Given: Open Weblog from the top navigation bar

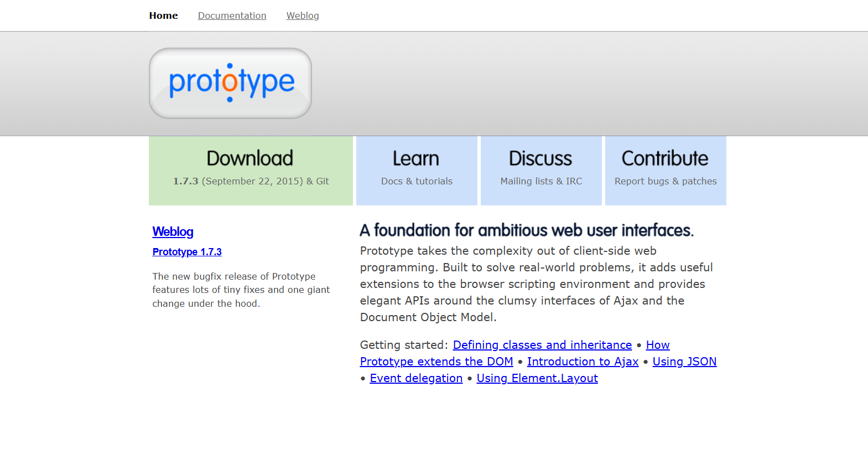Looking at the screenshot, I should click(x=302, y=16).
